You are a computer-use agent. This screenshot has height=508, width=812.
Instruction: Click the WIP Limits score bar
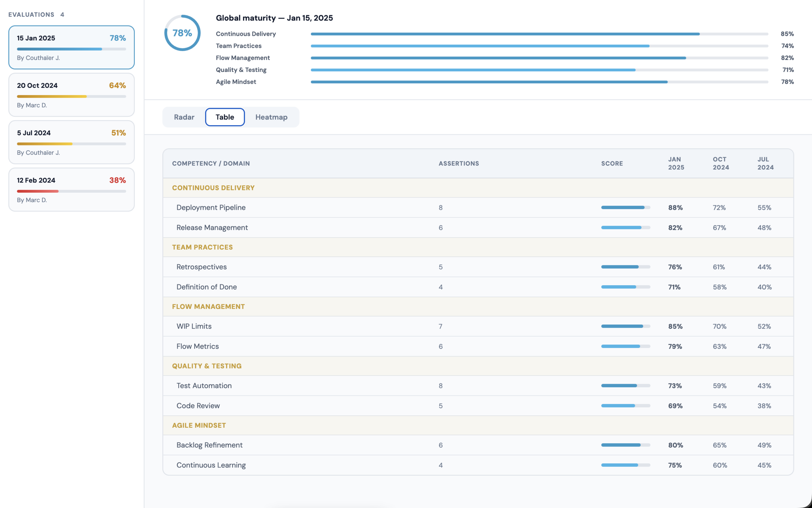(625, 326)
